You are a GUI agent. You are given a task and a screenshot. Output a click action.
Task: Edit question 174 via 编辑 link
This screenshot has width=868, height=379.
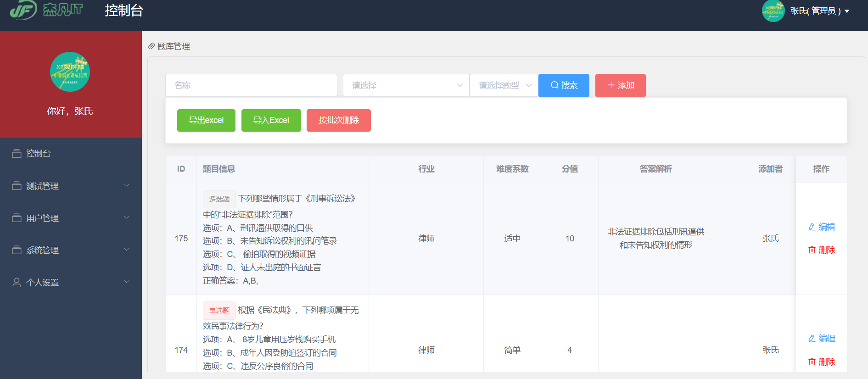(x=822, y=338)
